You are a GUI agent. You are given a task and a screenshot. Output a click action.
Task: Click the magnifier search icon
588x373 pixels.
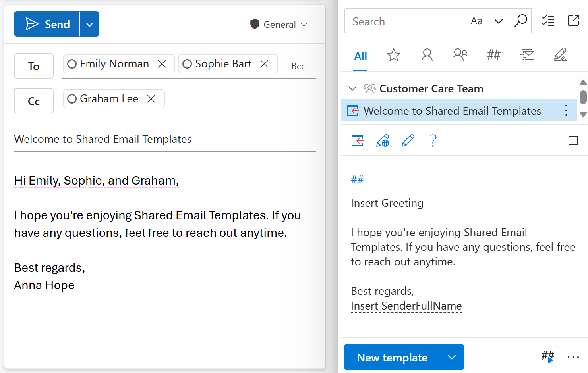[520, 21]
